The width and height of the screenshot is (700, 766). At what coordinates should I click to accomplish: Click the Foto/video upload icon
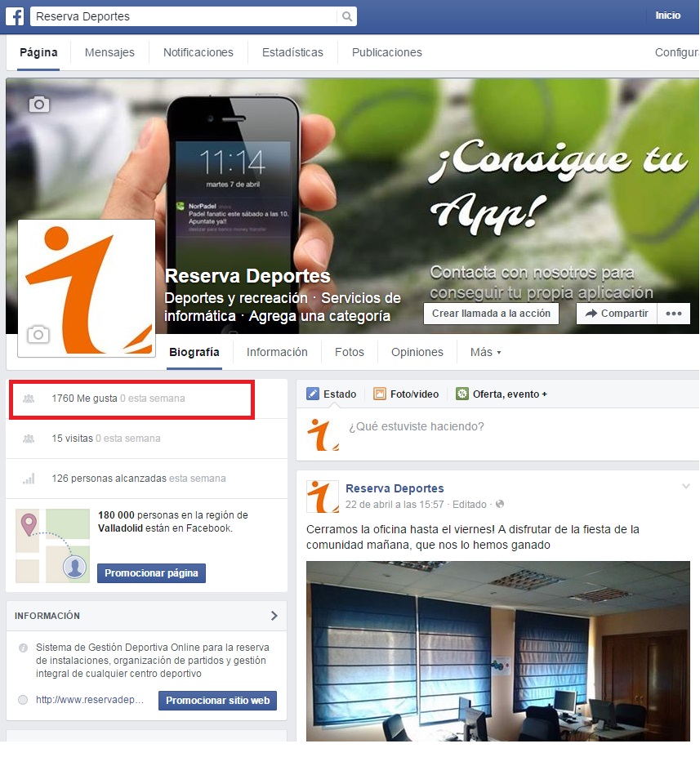[x=380, y=394]
